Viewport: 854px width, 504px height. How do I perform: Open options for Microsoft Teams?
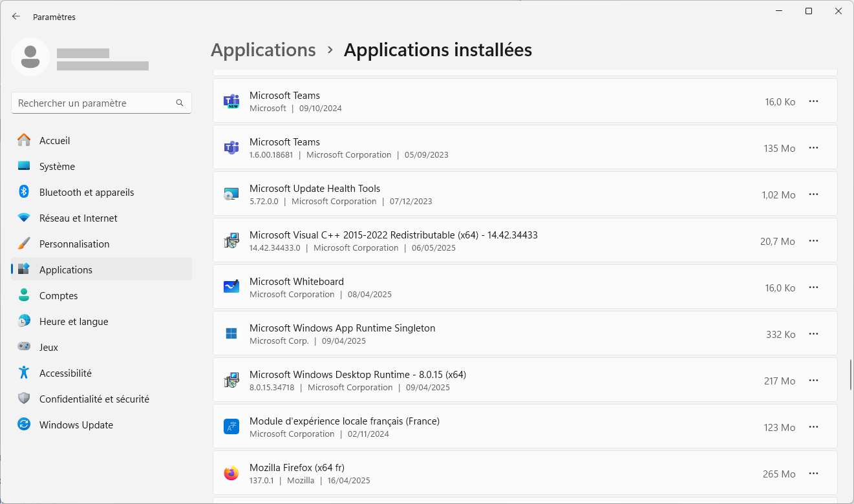click(813, 101)
